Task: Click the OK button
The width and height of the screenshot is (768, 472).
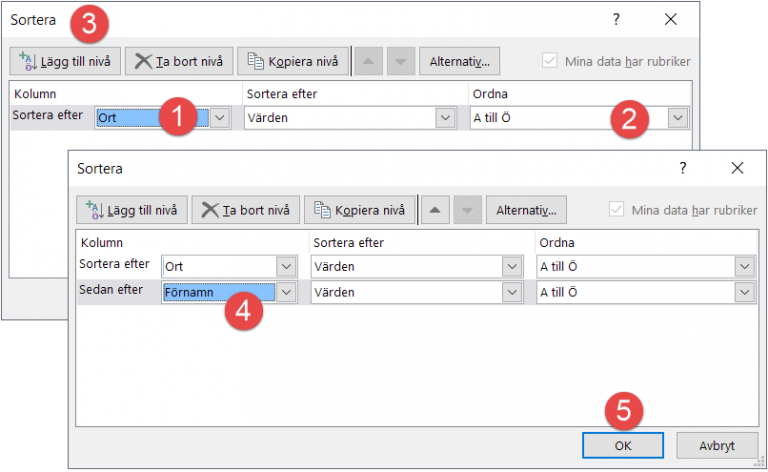Action: point(622,445)
